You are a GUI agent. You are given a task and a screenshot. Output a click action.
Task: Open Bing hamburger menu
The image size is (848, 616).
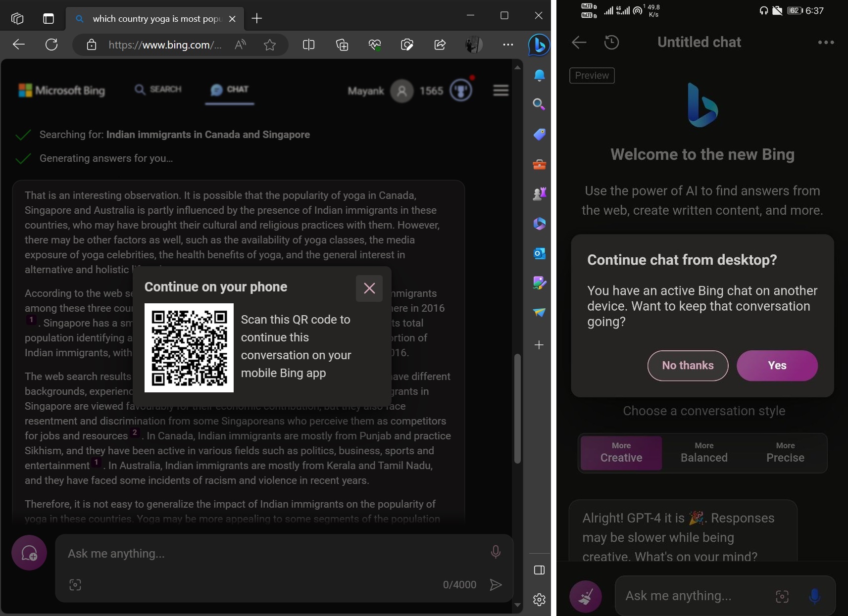coord(501,91)
